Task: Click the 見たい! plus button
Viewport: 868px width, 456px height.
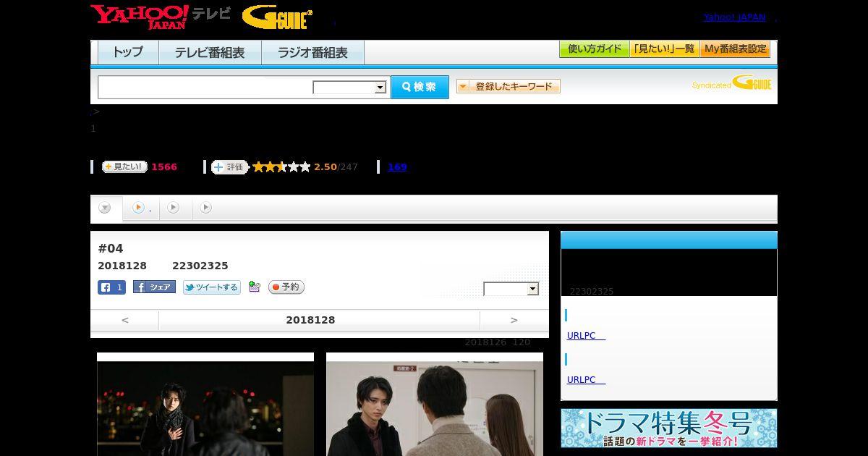Action: click(x=124, y=166)
